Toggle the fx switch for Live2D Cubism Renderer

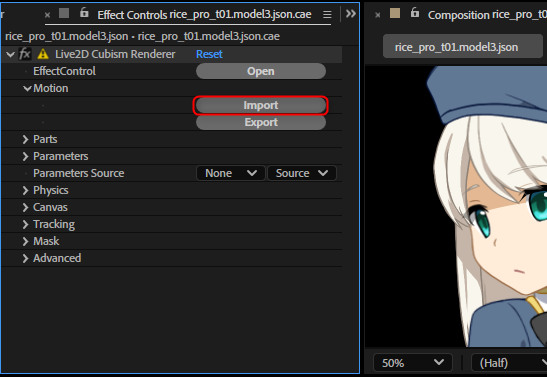point(25,54)
